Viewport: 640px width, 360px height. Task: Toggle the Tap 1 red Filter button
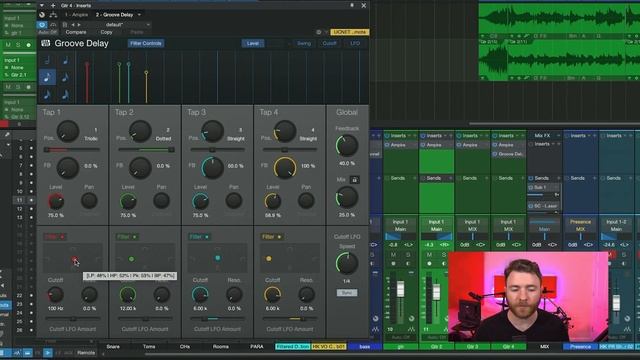click(55, 237)
